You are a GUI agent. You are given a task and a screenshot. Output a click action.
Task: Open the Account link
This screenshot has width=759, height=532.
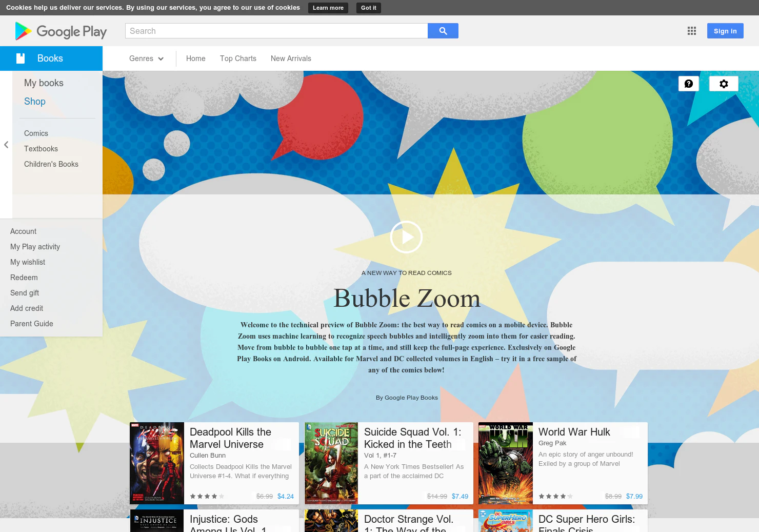[23, 231]
